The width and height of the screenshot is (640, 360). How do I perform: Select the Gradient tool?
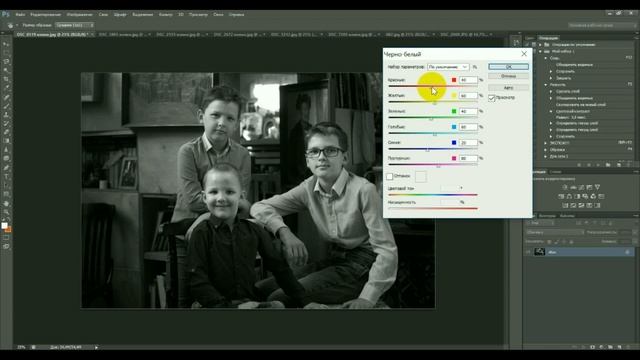(6, 141)
